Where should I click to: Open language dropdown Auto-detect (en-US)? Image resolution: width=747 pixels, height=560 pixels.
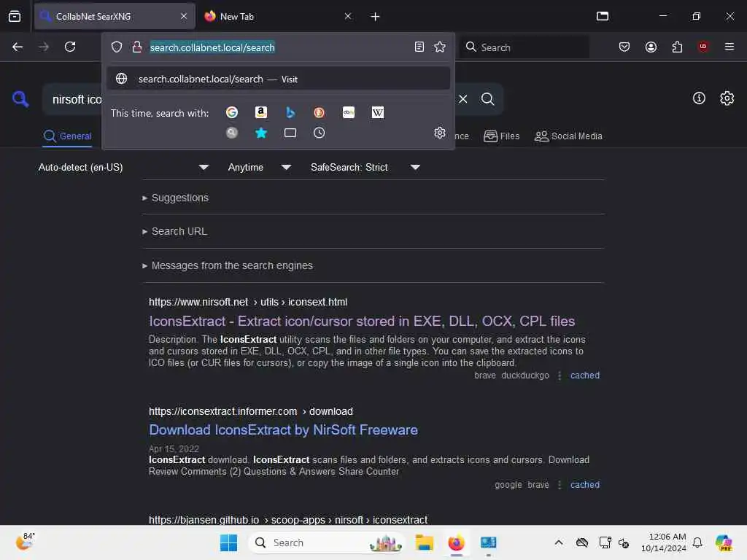click(x=123, y=167)
